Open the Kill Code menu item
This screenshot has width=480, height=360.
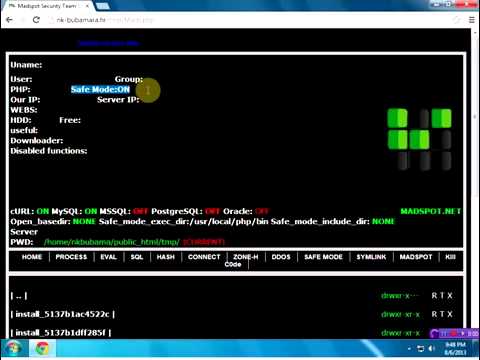point(450,257)
